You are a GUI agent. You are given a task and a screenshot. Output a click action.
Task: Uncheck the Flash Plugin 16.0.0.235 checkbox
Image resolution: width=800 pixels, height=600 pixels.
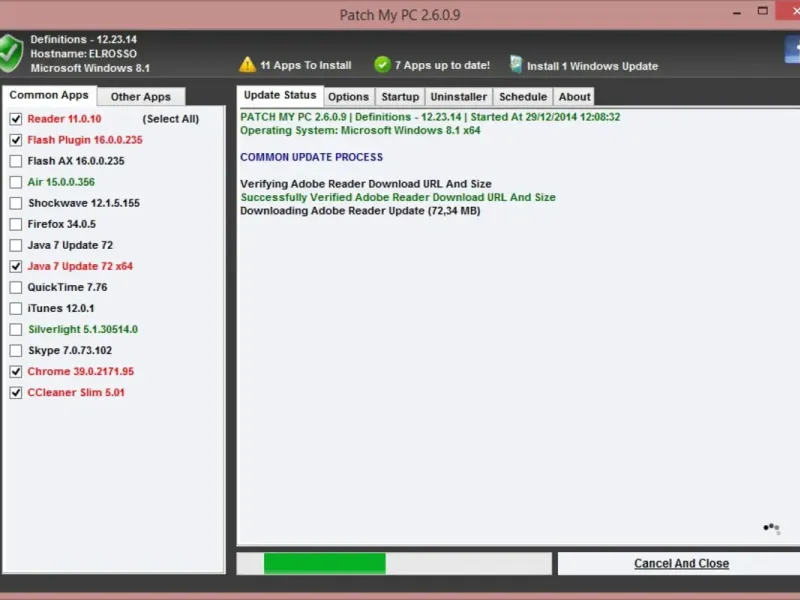tap(16, 140)
